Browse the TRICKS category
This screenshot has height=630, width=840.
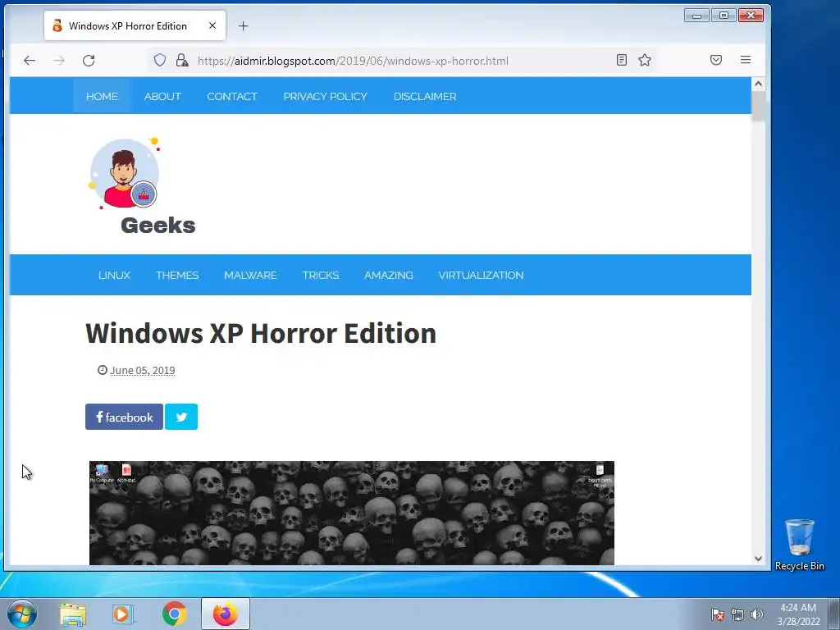321,276
